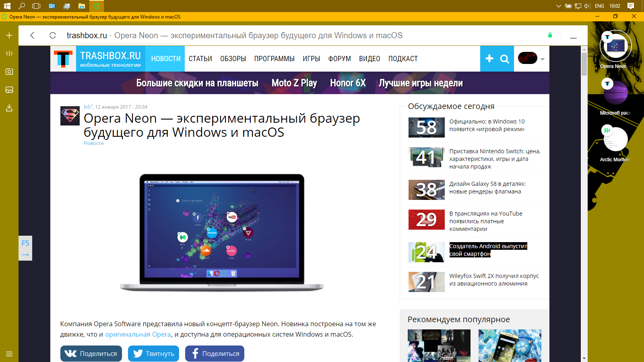Click the address bar trashbox.ru
This screenshot has height=362, width=644.
click(87, 35)
